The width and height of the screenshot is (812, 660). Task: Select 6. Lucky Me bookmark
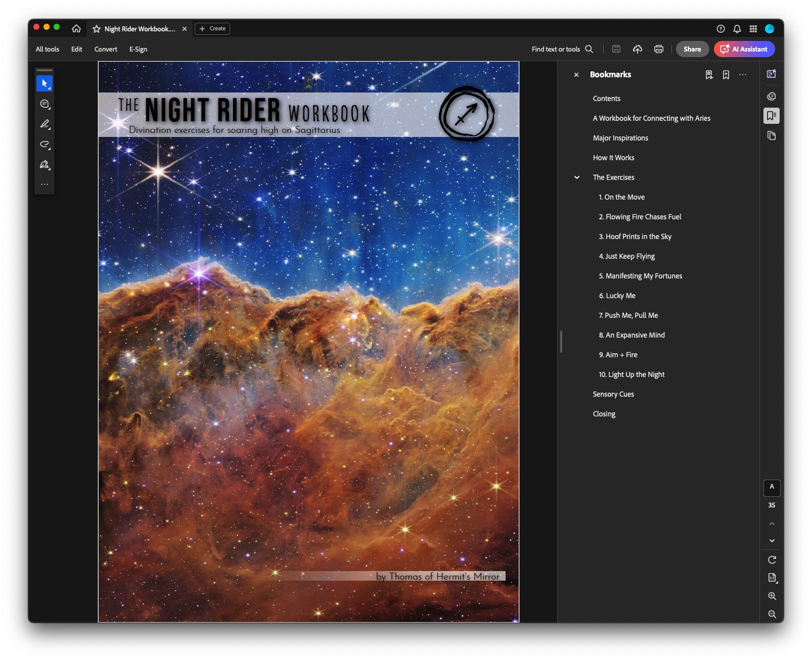[x=617, y=296]
